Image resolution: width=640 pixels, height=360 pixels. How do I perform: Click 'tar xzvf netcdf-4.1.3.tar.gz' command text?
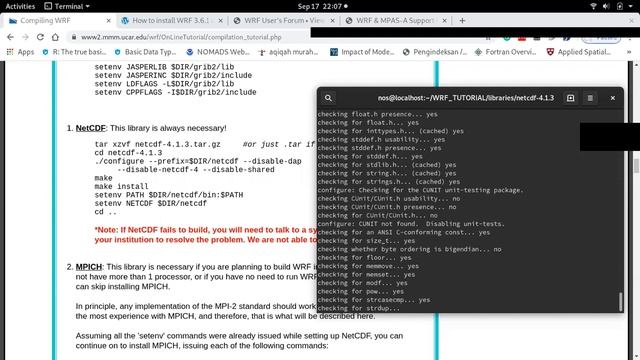coord(158,144)
